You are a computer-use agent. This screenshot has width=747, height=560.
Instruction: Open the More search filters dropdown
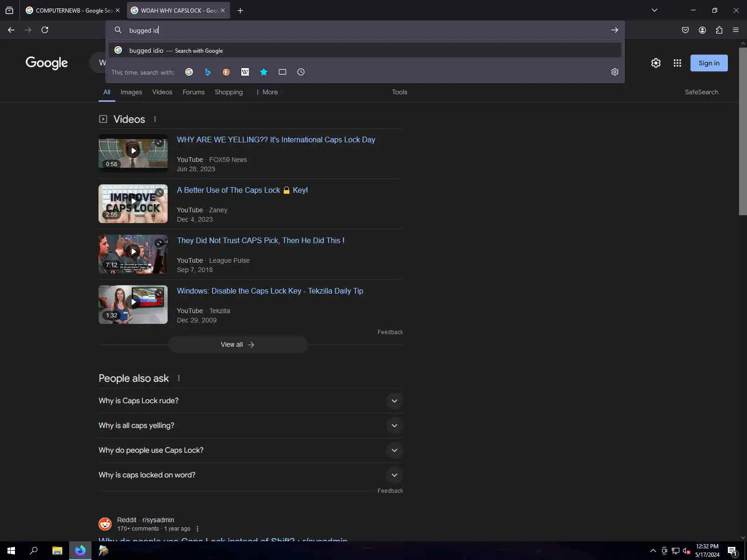(267, 92)
